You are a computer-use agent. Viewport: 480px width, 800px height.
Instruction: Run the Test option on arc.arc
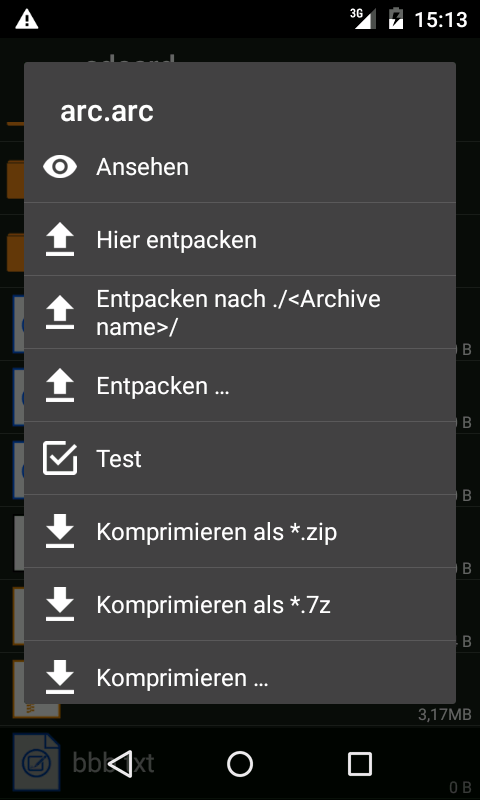pos(240,458)
